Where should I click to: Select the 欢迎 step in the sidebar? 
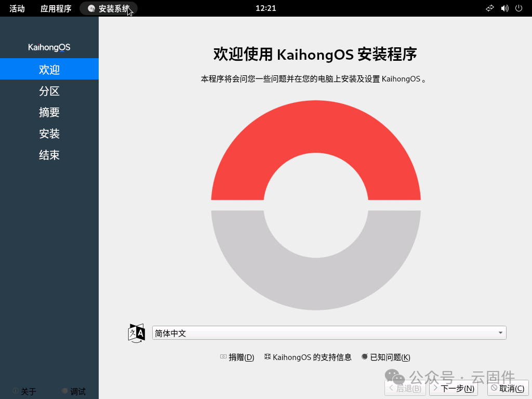tap(49, 69)
